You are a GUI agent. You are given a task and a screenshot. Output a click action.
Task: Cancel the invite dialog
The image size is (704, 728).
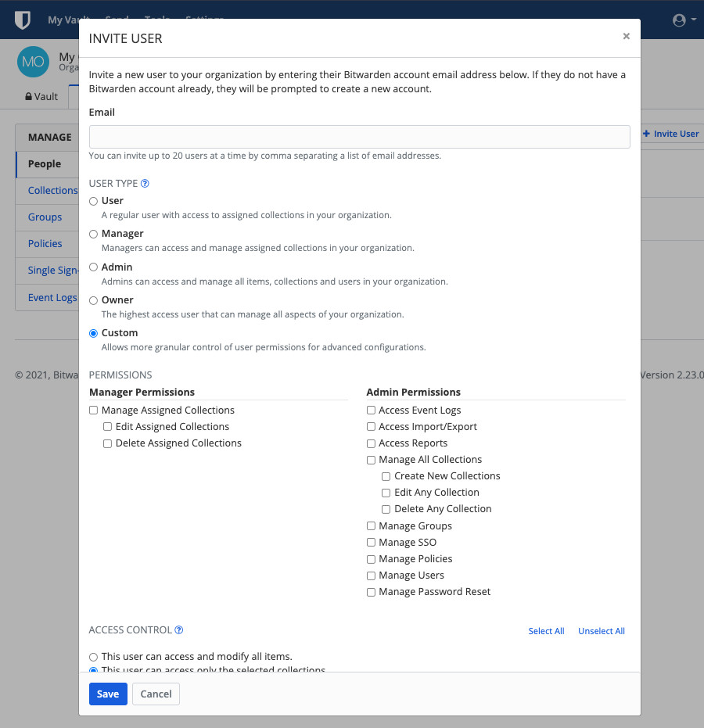[156, 694]
